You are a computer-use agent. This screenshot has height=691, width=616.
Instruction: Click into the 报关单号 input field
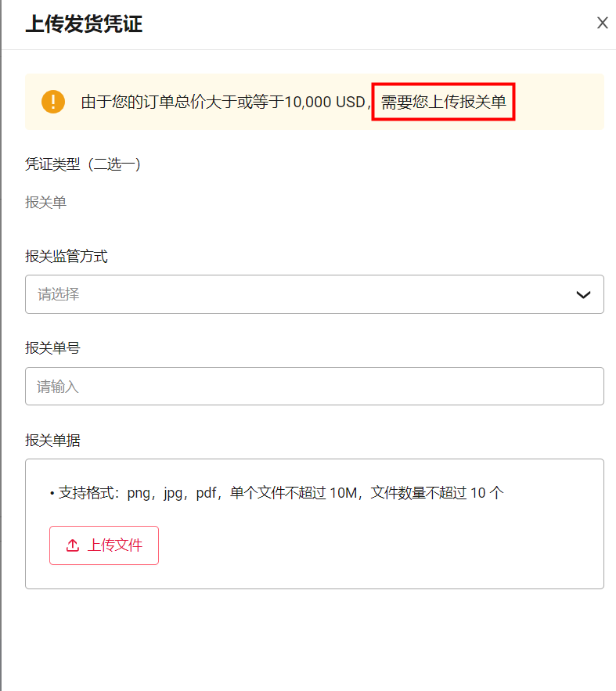(x=313, y=386)
